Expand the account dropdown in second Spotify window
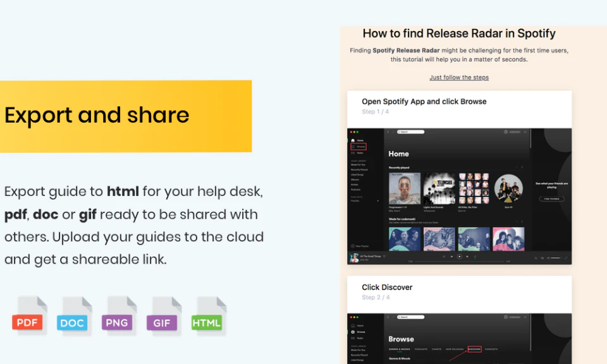Screen dimensions: 607x364 [x=524, y=317]
